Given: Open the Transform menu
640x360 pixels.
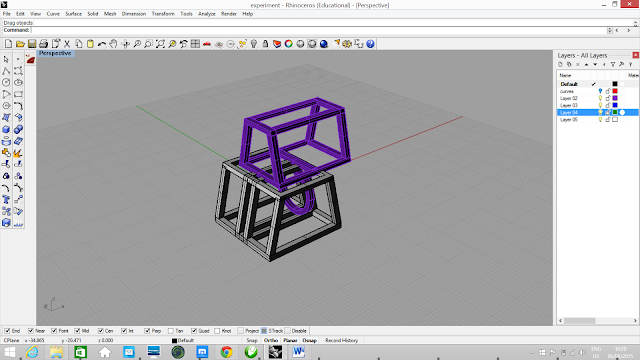Looking at the screenshot, I should pyautogui.click(x=163, y=14).
